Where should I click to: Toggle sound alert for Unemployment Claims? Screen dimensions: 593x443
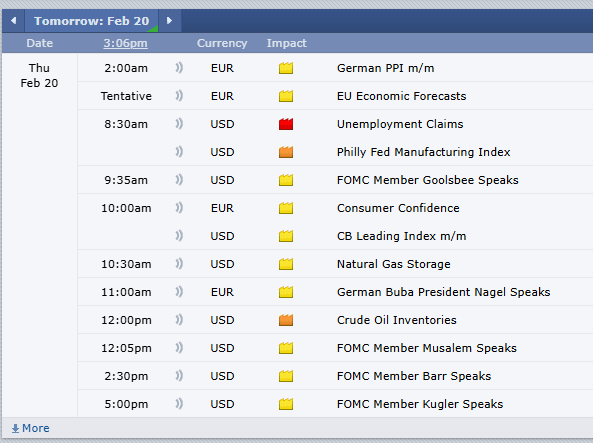179,124
